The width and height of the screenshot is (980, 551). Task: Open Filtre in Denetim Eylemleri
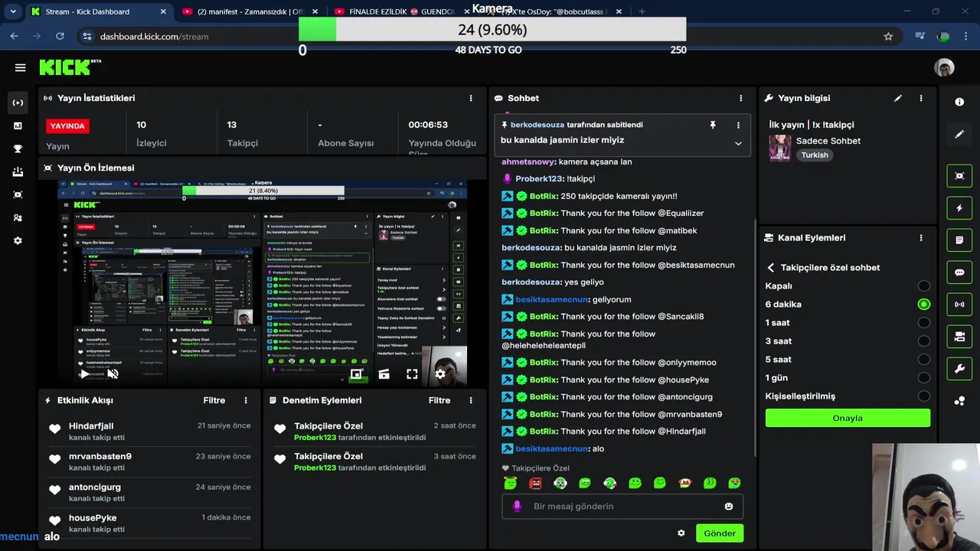pyautogui.click(x=439, y=400)
